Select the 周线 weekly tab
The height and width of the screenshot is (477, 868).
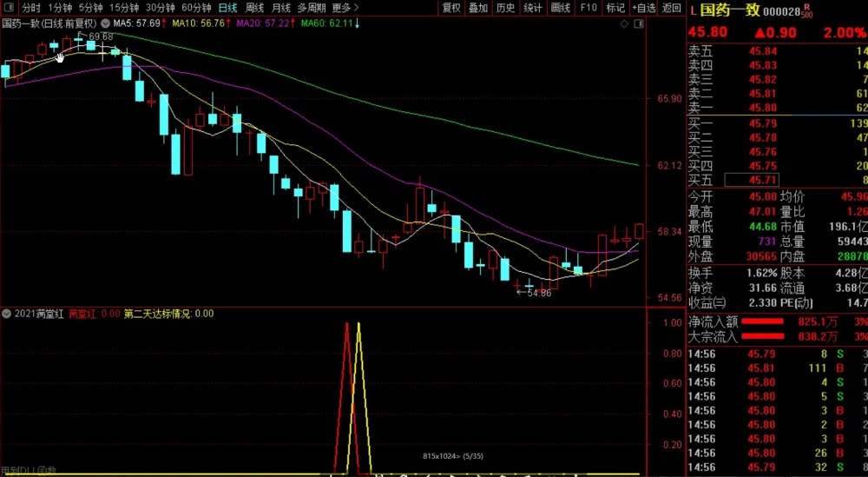point(254,8)
